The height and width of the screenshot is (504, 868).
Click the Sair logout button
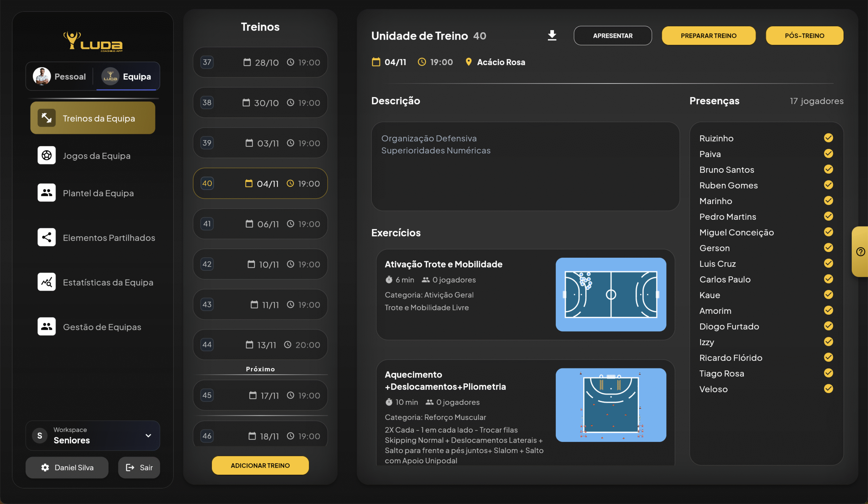139,467
